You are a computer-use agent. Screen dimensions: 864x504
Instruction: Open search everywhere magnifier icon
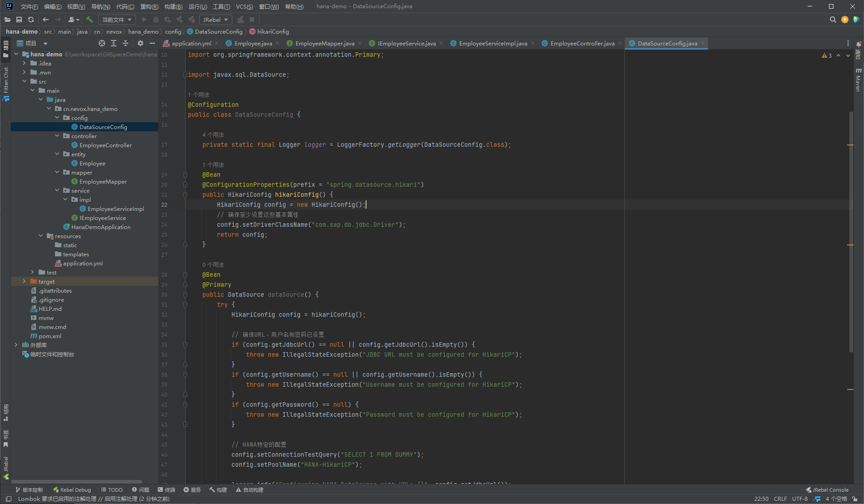point(833,20)
